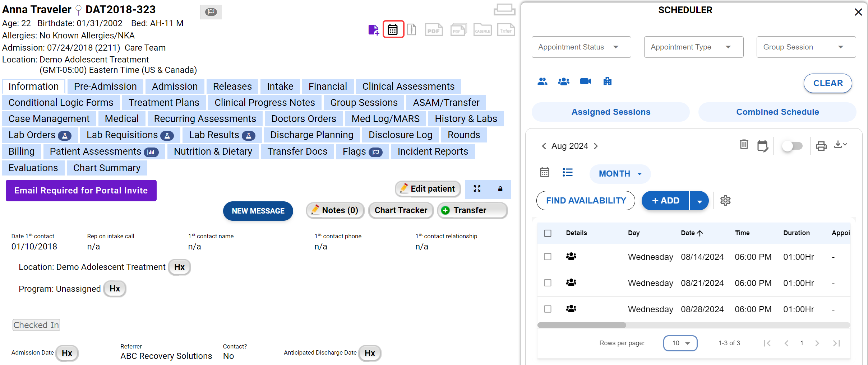Select the facility filter icon in Scheduler
Viewport: 868px width, 365px height.
point(607,81)
